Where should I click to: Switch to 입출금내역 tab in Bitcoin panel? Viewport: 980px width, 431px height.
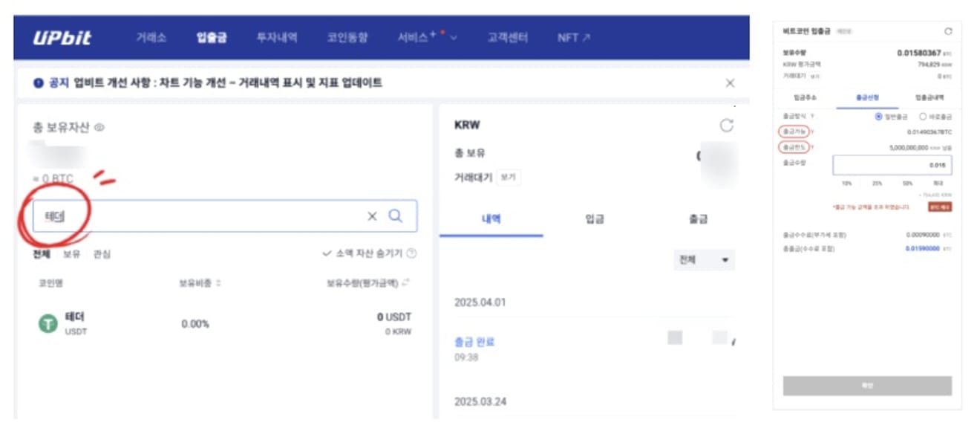click(930, 97)
